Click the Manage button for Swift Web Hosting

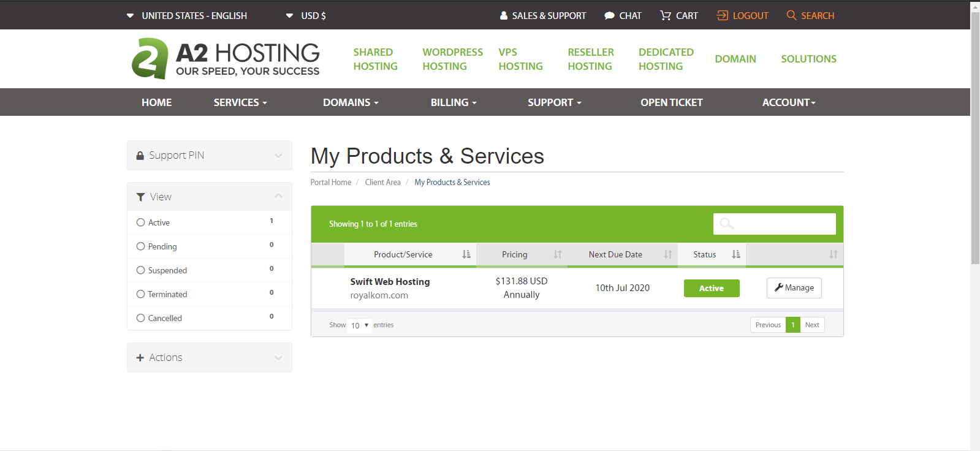click(794, 288)
